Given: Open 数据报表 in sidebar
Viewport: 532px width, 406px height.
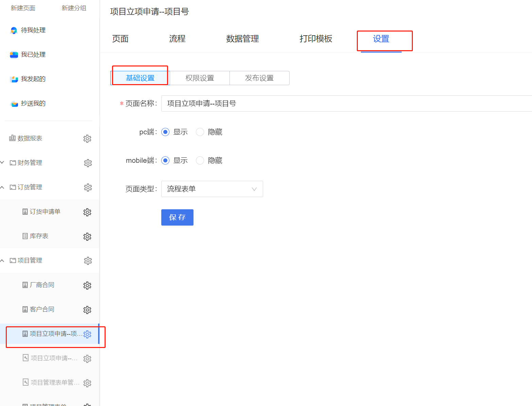Looking at the screenshot, I should [30, 138].
